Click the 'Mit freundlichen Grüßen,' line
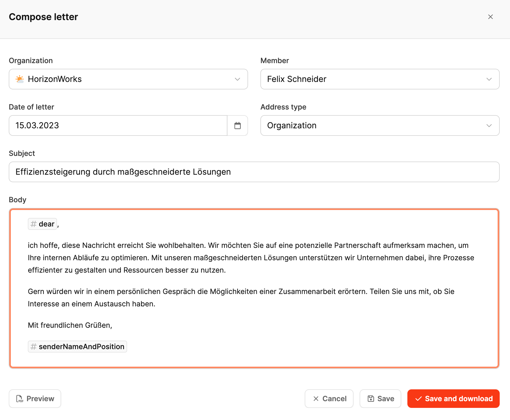Image resolution: width=510 pixels, height=420 pixels. click(x=70, y=325)
